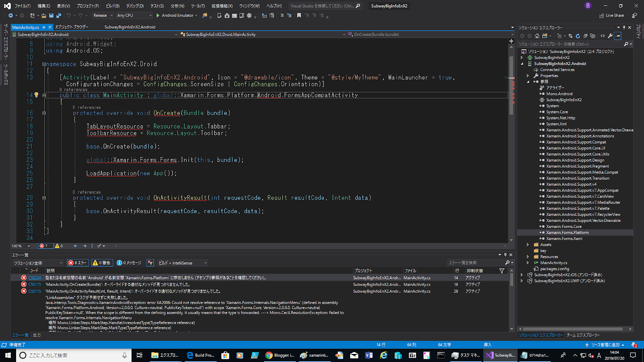Select Xamarin.Forms.Xaml reference in tree
Viewport: 644px width, 362px height.
[x=564, y=239]
